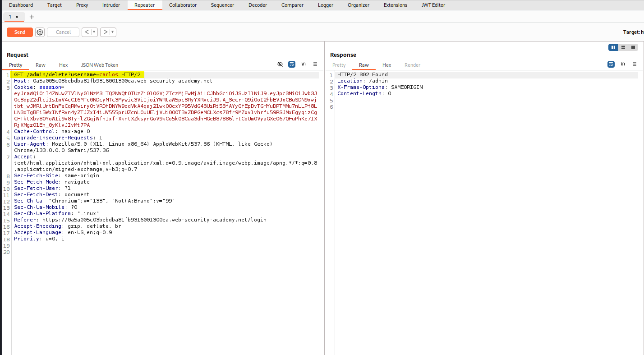Close Repeater tab 1

17,17
